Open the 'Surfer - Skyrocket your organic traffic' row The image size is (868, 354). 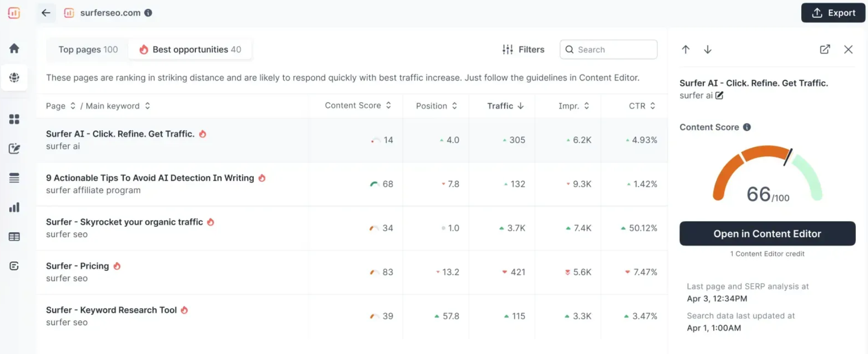point(352,228)
